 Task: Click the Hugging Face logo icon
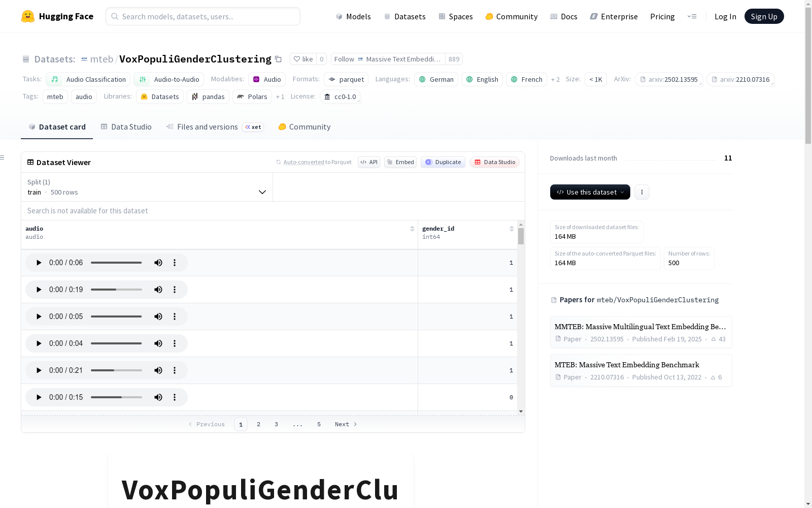pos(28,16)
